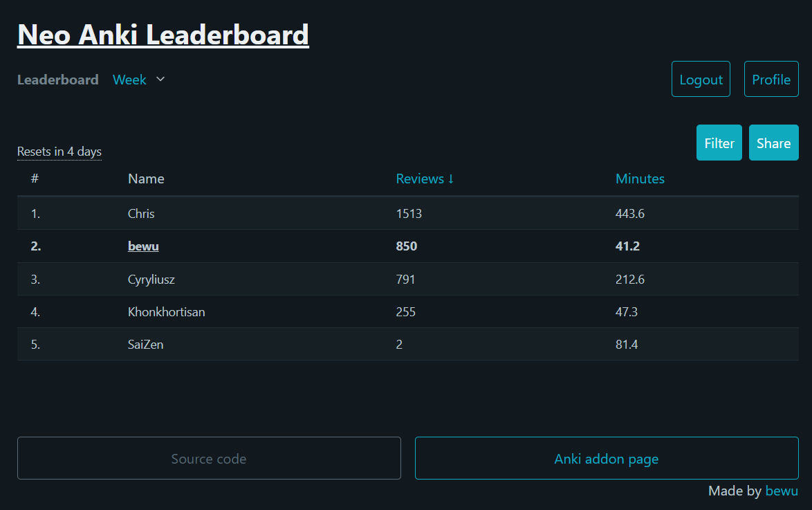Image resolution: width=812 pixels, height=510 pixels.
Task: Select the Chris row in first place
Action: coord(141,214)
